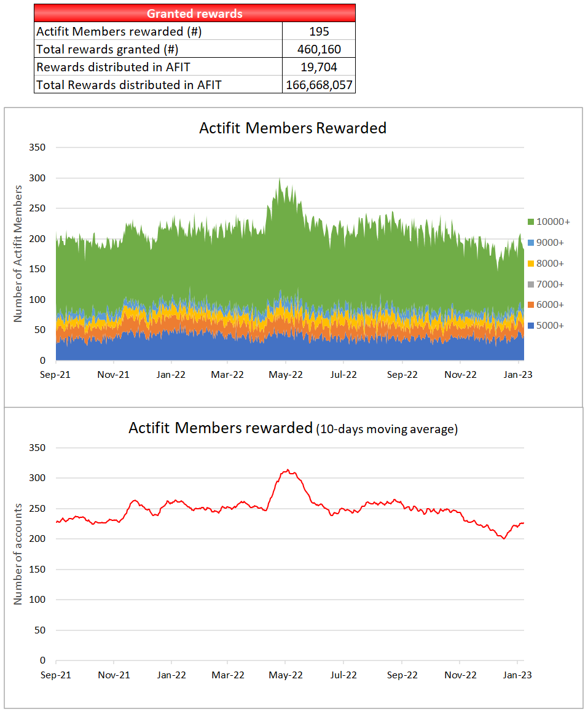Click Jan-23 label on the area chart
Screen dimensions: 588x717
point(518,375)
